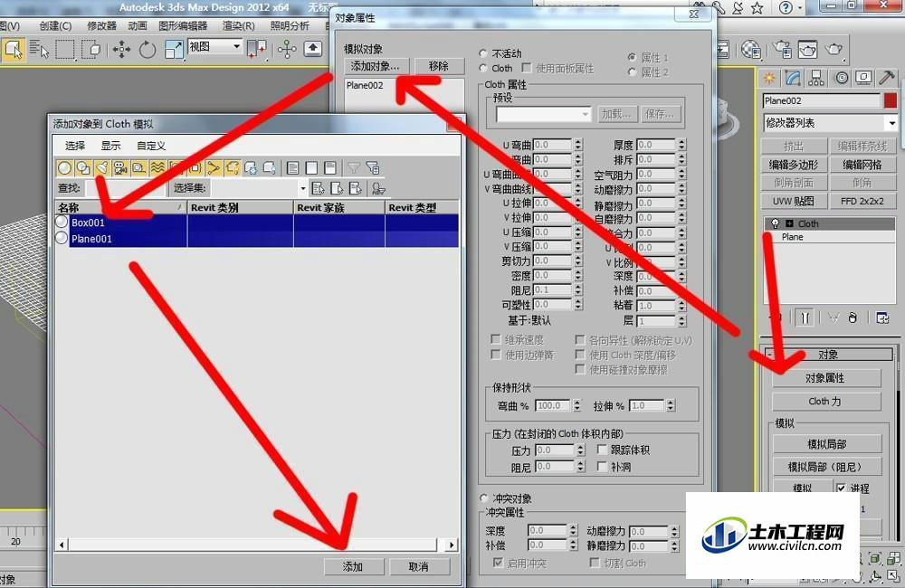Enable the 继承速度 checkbox
The width and height of the screenshot is (905, 588).
click(x=495, y=339)
